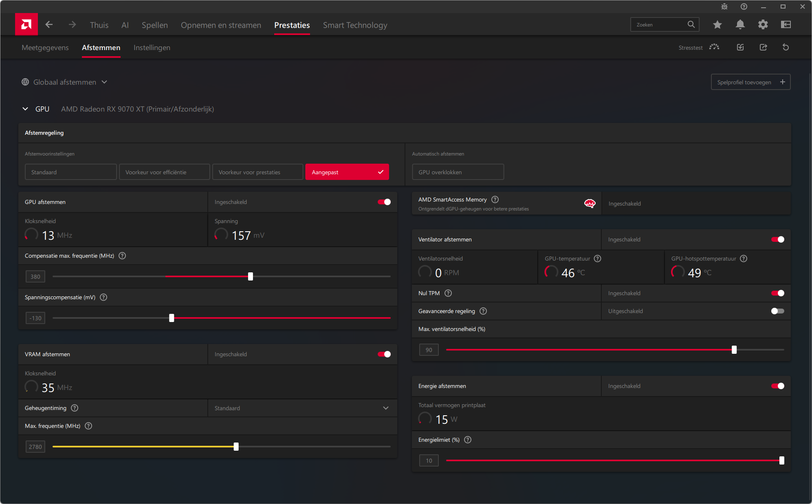Open the Geheugentiming Standaard dropdown
Screen dimensions: 812x504
pos(302,408)
